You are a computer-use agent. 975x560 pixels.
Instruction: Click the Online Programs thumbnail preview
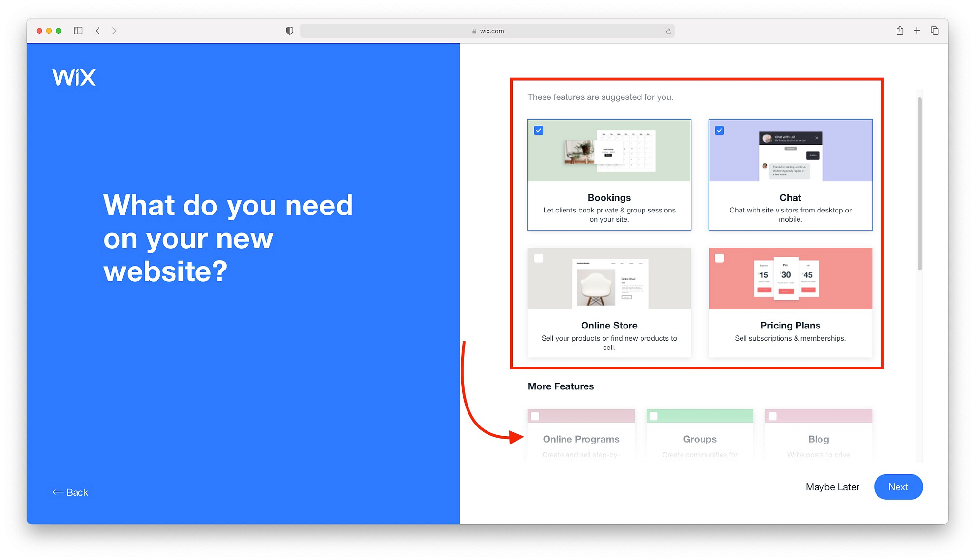(x=581, y=417)
